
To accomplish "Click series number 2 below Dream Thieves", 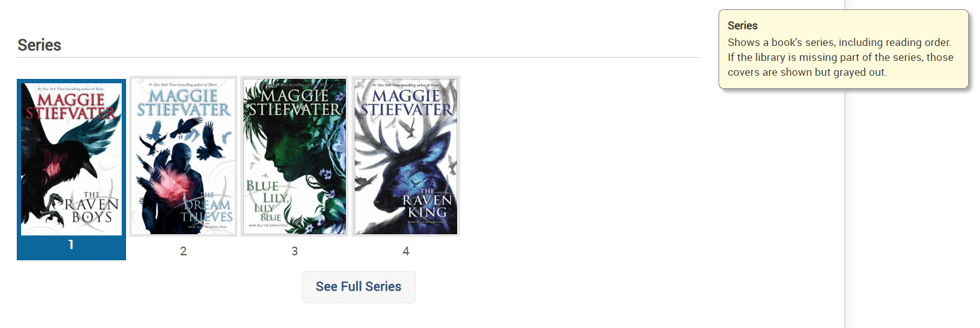I will (x=183, y=251).
